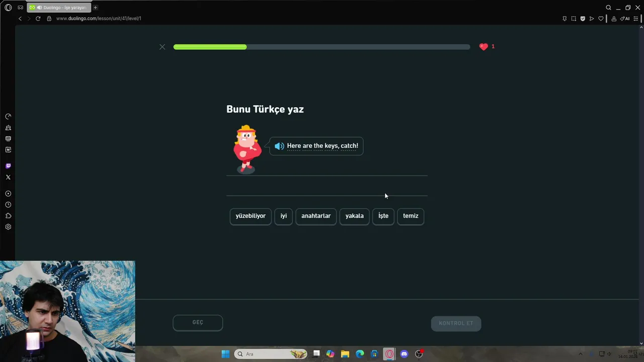Open X (Twitter) in Opera sidebar

pos(8,177)
